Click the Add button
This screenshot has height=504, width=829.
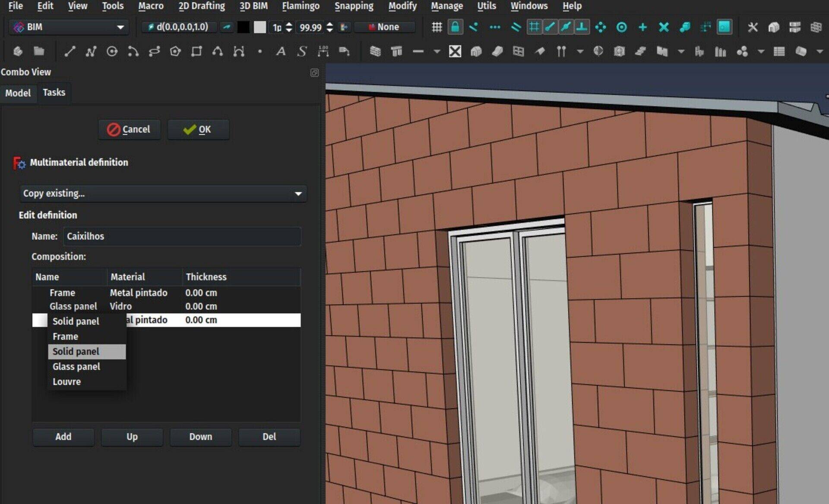tap(63, 437)
